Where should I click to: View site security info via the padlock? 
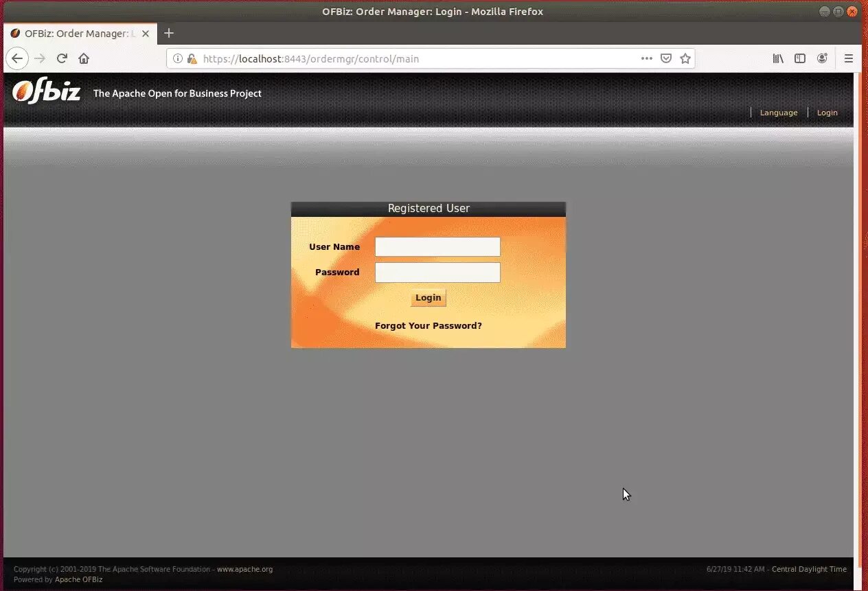[x=192, y=58]
